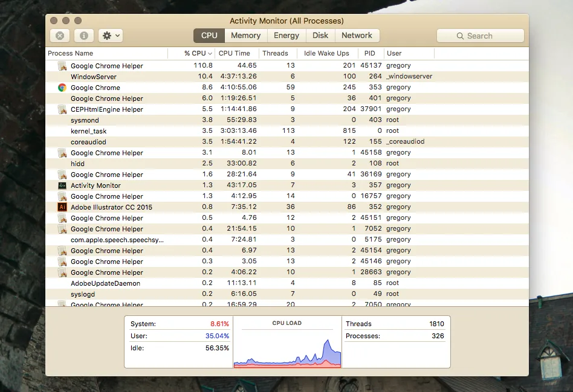Click the Google Chrome app icon in list

62,88
